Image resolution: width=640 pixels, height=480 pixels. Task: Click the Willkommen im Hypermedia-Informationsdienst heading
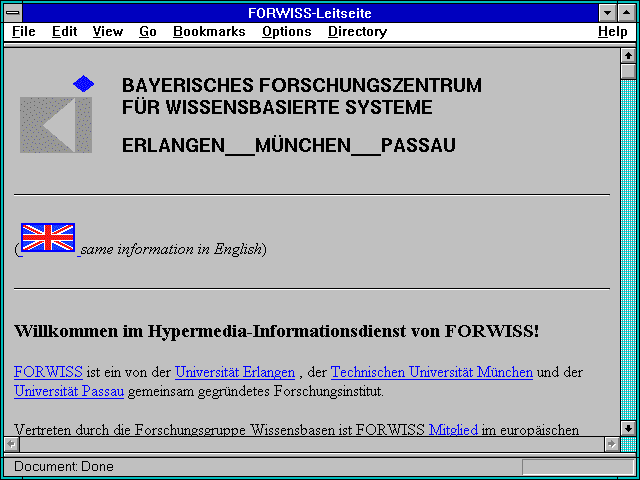pyautogui.click(x=277, y=331)
